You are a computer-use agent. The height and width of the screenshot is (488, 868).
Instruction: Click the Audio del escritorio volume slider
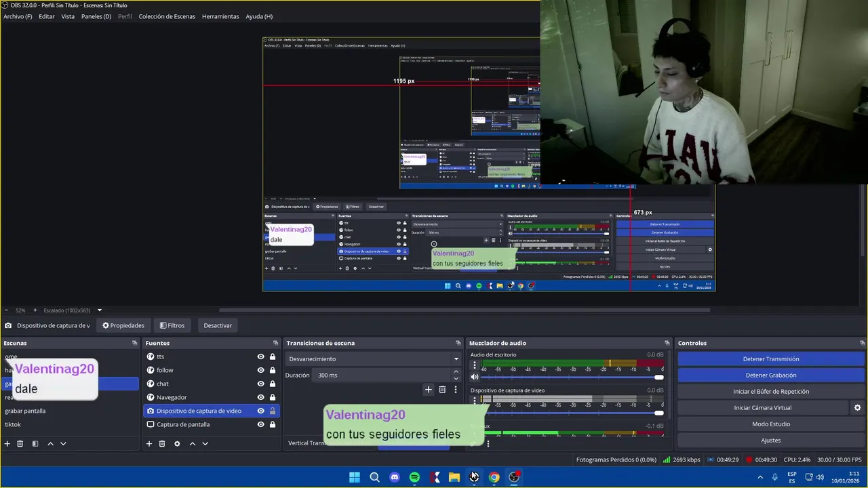[573, 378]
